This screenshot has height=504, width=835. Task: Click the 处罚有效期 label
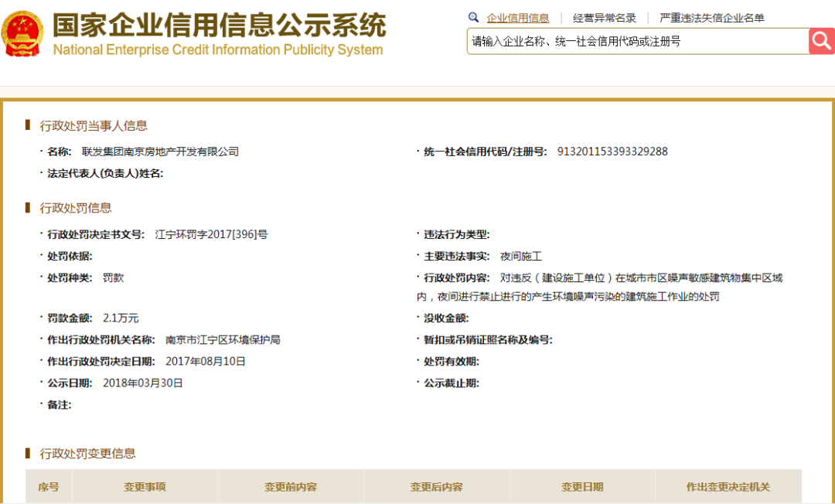point(451,362)
